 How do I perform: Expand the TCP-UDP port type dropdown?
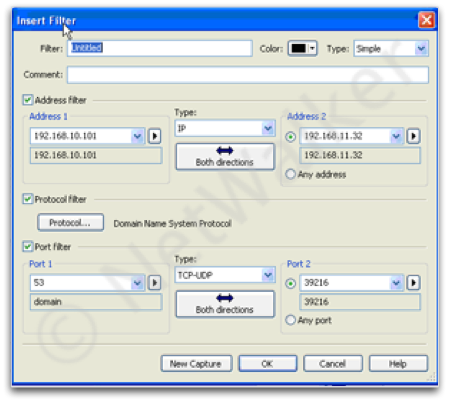tap(225, 275)
